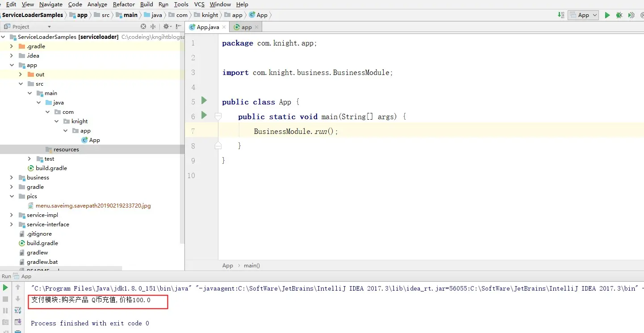Open the Window menu
The image size is (644, 333).
[x=220, y=4]
